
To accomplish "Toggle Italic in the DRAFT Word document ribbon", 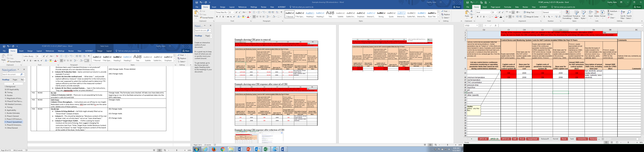I will coord(28,60).
